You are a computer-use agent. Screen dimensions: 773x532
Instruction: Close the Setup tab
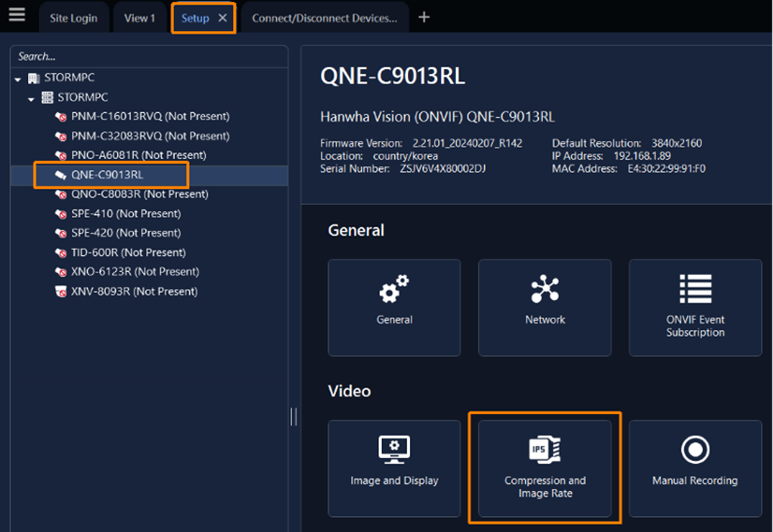(x=222, y=18)
